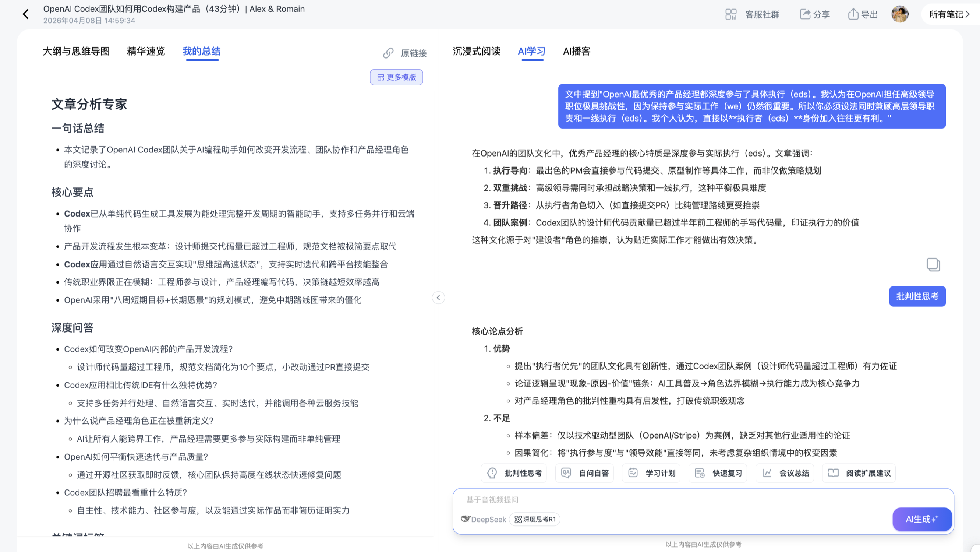Click the 自问自答 quick action

584,473
